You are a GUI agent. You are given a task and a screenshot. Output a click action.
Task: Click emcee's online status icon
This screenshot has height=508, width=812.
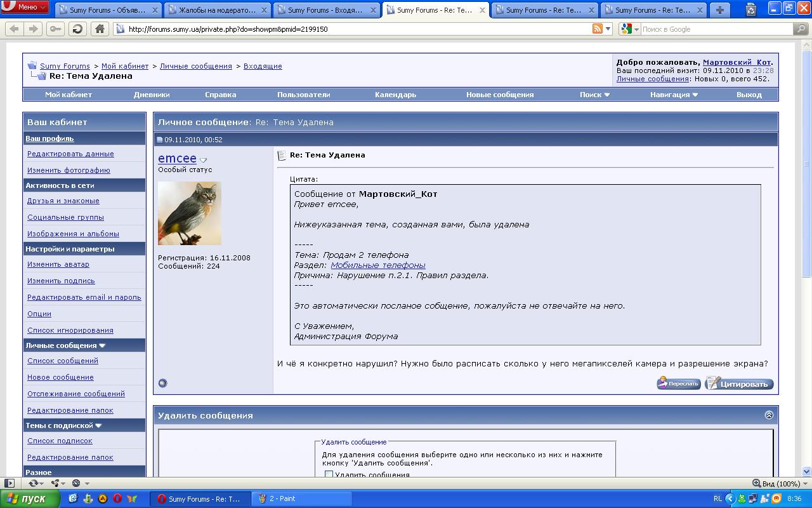(162, 383)
